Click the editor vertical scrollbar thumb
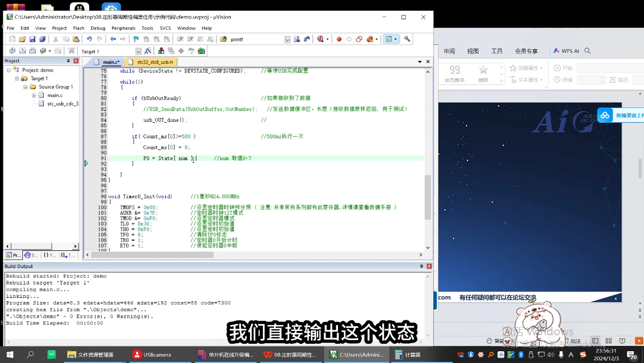Image resolution: width=644 pixels, height=363 pixels. click(x=428, y=197)
